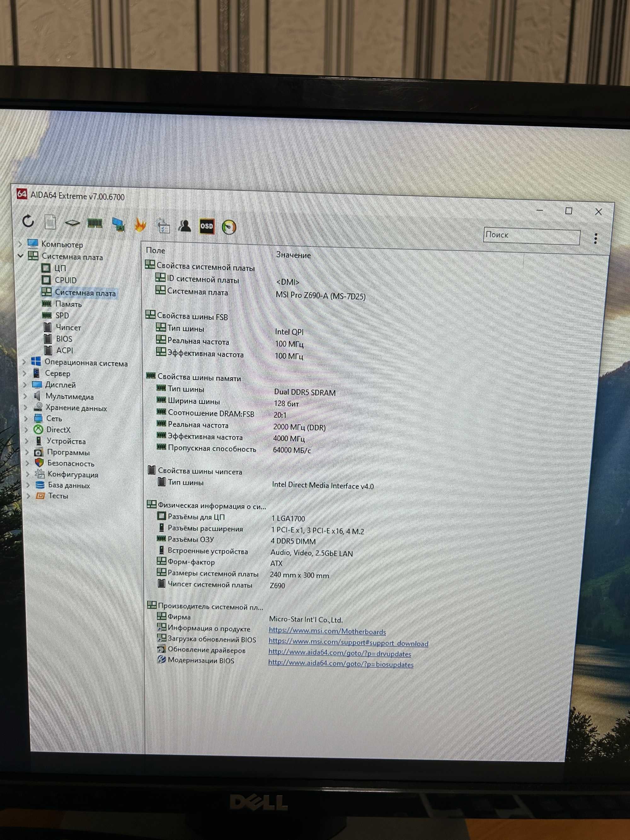Open the aida64 biosupdates link
This screenshot has width=630, height=840.
[341, 665]
